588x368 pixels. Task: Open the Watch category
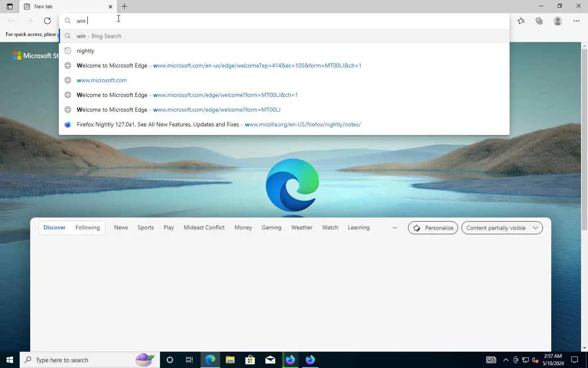(x=330, y=228)
